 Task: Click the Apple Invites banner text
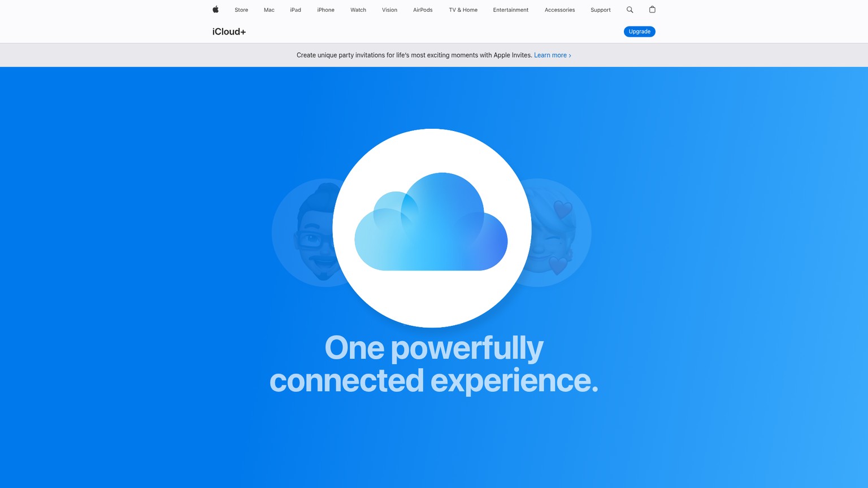[x=414, y=55]
